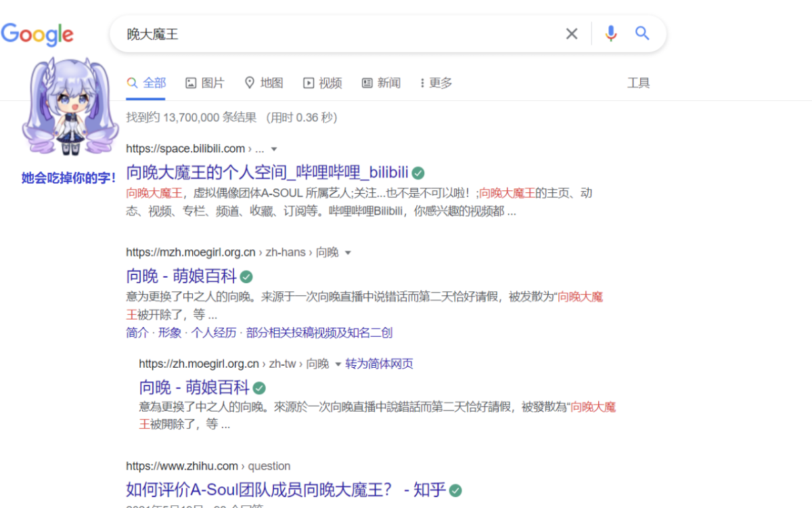Expand dropdown arrow beside space.bilibili.com URL
Viewport: 812px width, 508px height.
tap(274, 149)
